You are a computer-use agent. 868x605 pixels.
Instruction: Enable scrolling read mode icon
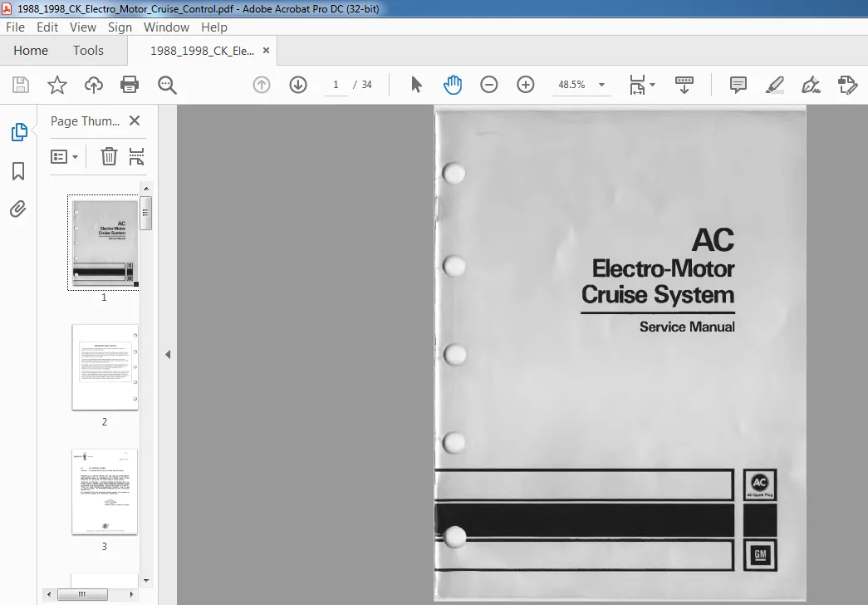[x=684, y=85]
